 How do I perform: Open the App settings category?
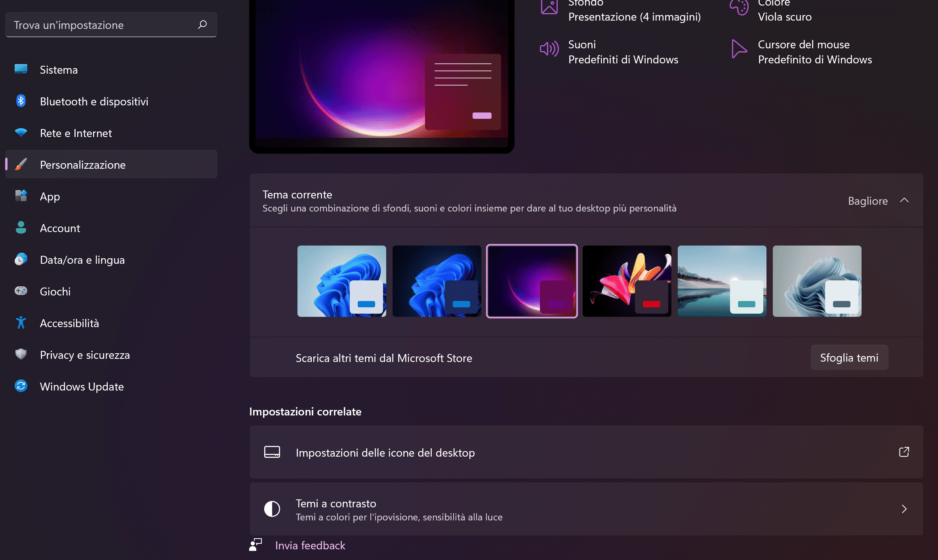(x=111, y=196)
